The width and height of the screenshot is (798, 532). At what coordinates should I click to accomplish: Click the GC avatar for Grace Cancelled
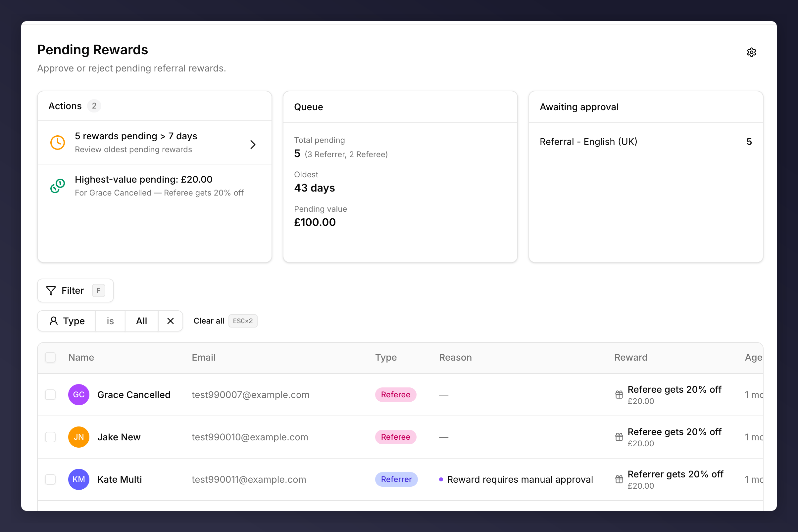(x=79, y=395)
